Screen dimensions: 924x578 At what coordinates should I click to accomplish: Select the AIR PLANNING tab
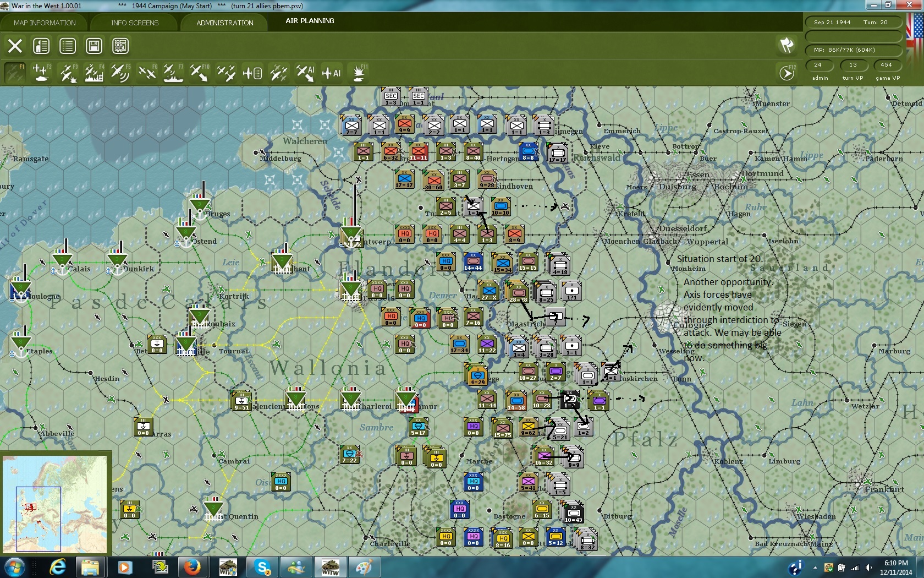310,21
